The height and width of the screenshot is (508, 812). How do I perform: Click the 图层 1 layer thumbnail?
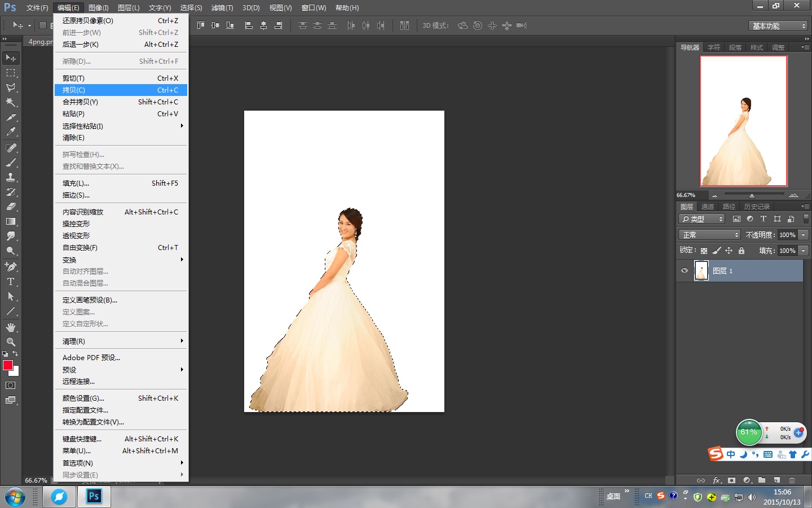(x=701, y=271)
